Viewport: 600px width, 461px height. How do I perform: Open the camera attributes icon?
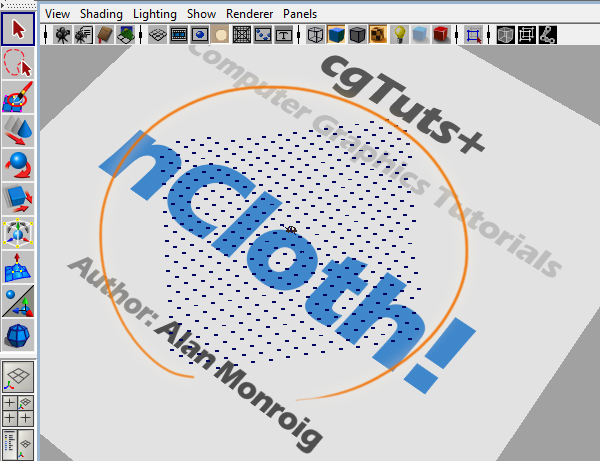coord(83,35)
